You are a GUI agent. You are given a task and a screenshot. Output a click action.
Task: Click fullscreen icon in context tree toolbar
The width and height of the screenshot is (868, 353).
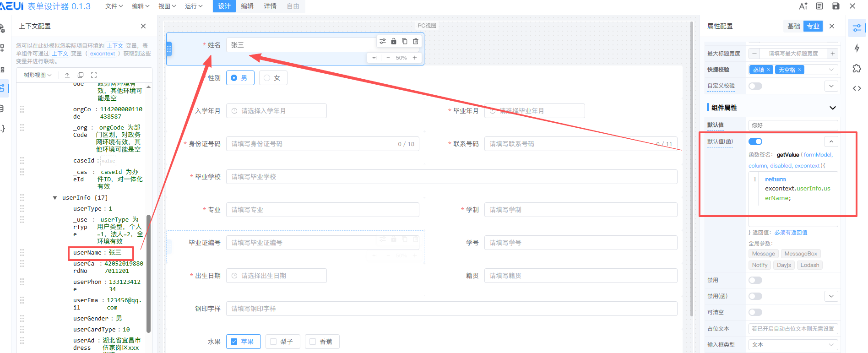tap(94, 75)
